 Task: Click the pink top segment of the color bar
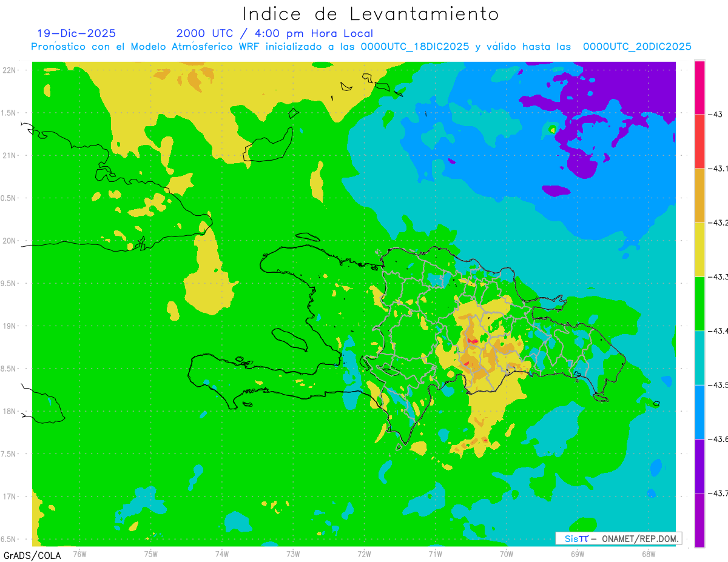[699, 87]
